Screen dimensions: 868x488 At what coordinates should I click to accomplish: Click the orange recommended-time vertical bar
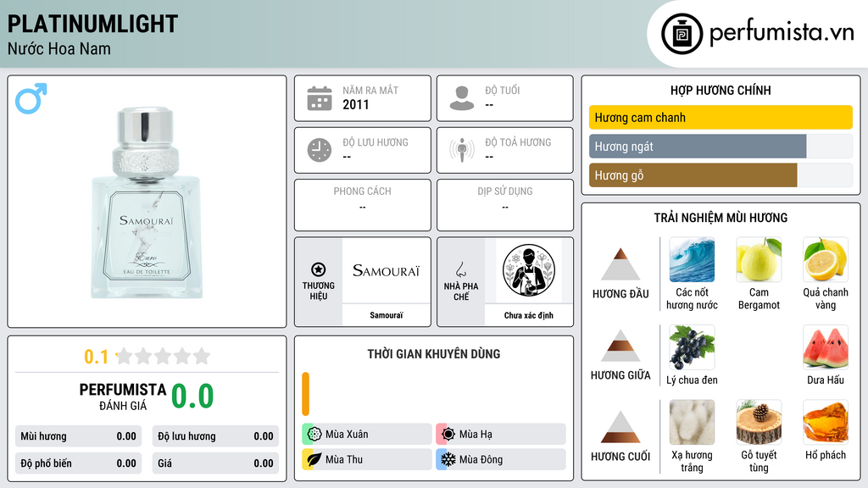(x=305, y=394)
